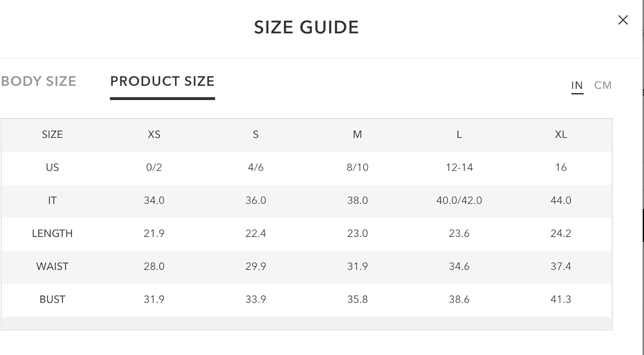This screenshot has width=644, height=355.
Task: Click the XS size column header
Action: tap(154, 134)
